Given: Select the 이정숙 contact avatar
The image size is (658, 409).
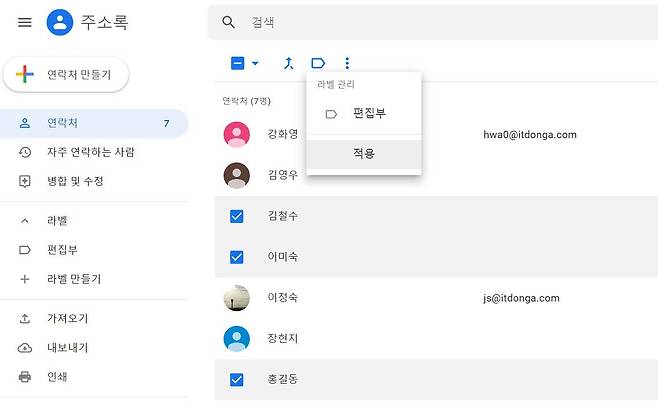Looking at the screenshot, I should click(x=237, y=298).
